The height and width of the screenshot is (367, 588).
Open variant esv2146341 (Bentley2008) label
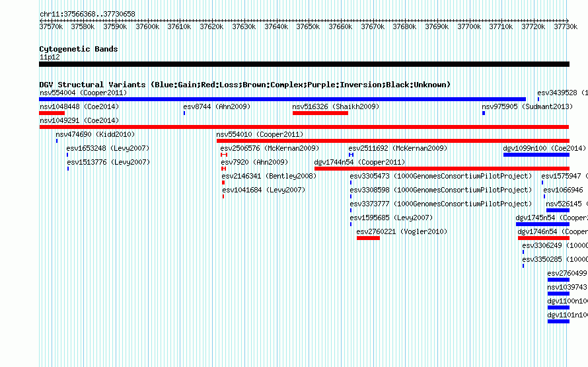point(269,176)
